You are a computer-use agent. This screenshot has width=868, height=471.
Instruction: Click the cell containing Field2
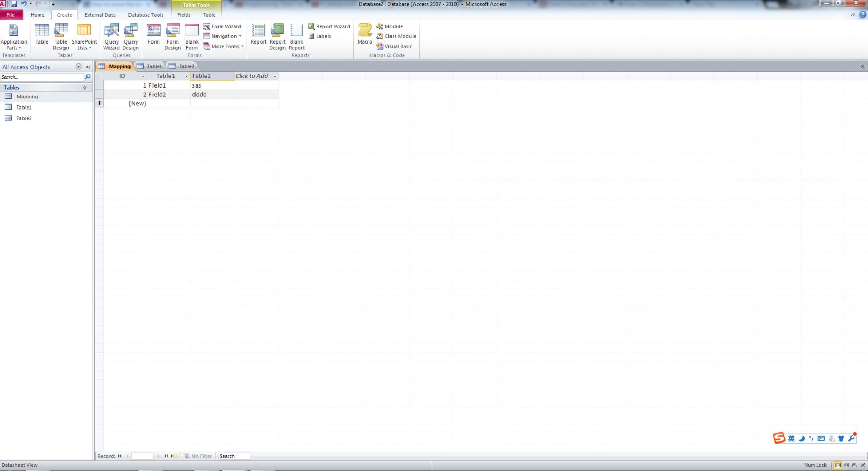(x=168, y=94)
